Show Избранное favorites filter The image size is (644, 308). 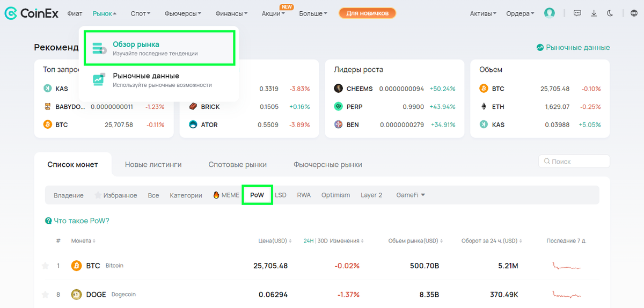pyautogui.click(x=116, y=195)
